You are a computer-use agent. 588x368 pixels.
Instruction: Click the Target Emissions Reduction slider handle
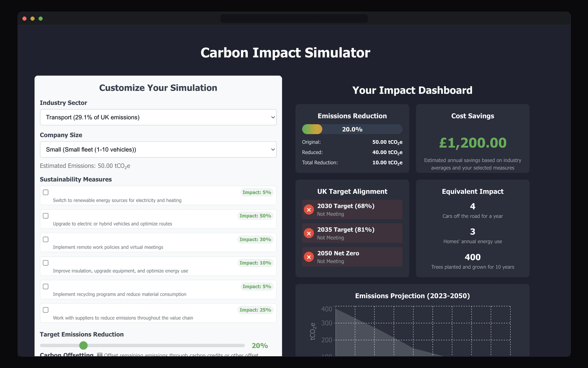click(83, 345)
